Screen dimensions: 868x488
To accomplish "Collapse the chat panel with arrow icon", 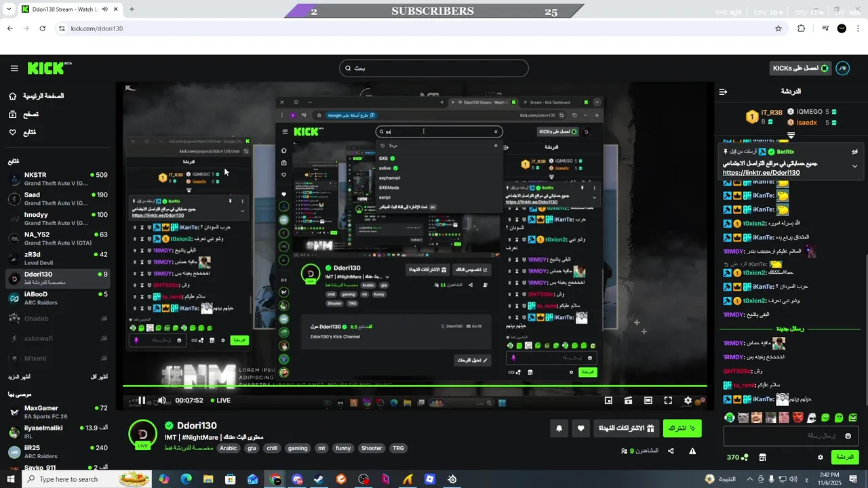I will [723, 91].
